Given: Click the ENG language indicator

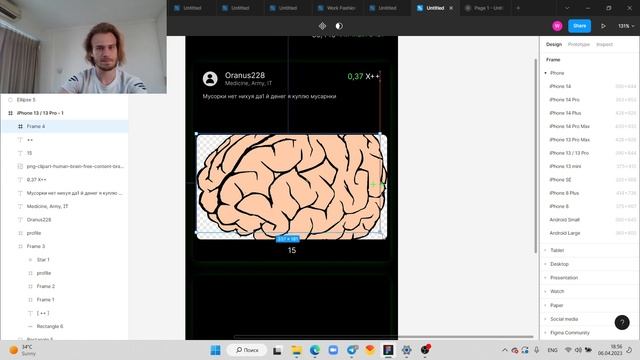Looking at the screenshot, I should pyautogui.click(x=552, y=350).
